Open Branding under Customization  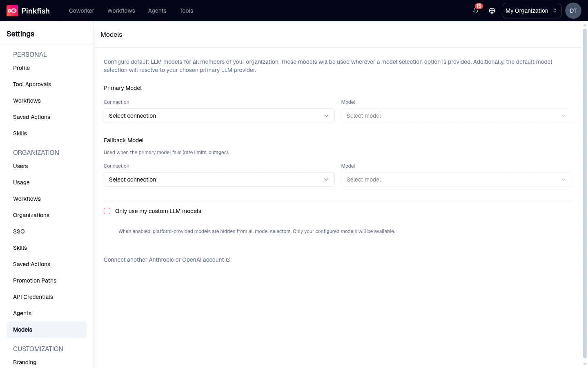pyautogui.click(x=24, y=362)
